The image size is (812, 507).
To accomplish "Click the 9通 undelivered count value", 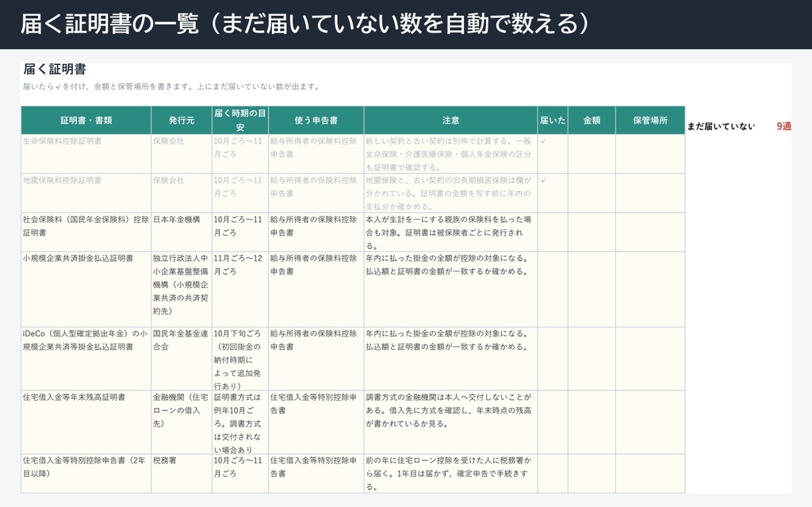I will [x=783, y=126].
